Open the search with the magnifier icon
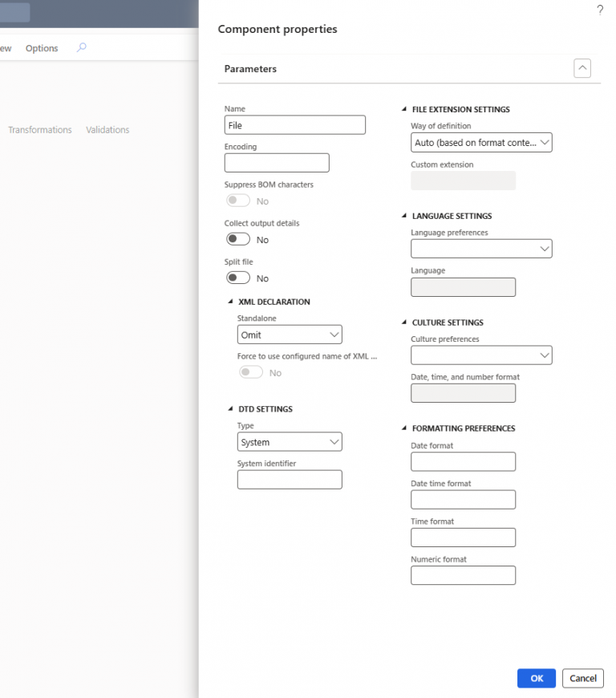This screenshot has height=698, width=616. (x=80, y=47)
